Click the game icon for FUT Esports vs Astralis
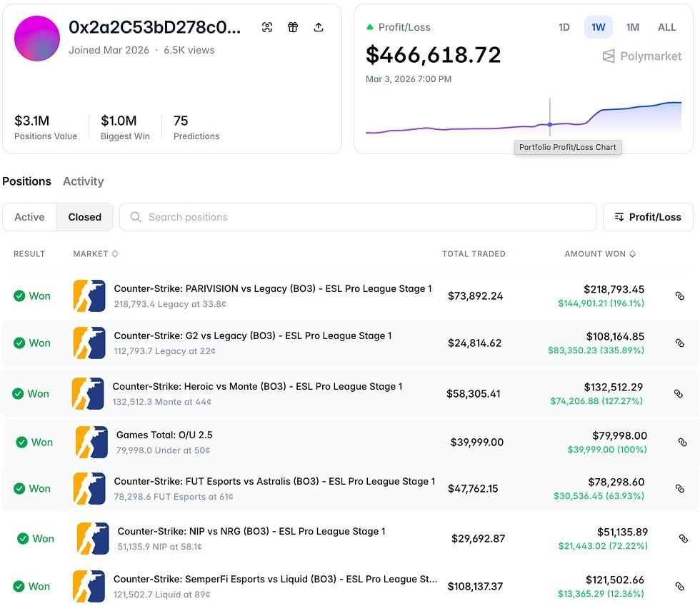Screen dimensions: 700x611 tap(89, 488)
